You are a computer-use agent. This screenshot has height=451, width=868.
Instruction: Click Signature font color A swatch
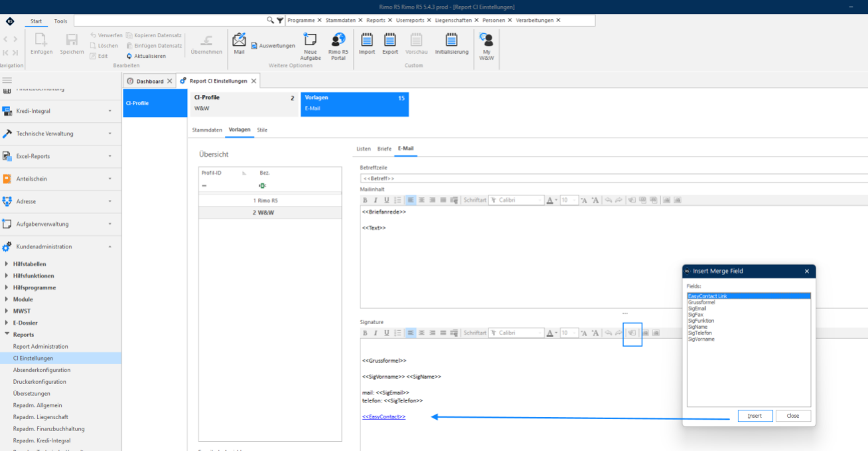[550, 333]
